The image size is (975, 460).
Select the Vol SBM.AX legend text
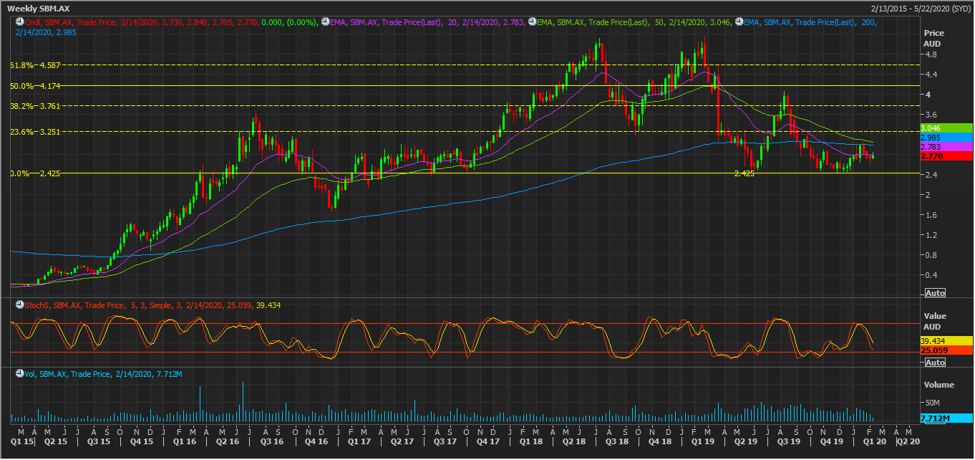(x=102, y=374)
